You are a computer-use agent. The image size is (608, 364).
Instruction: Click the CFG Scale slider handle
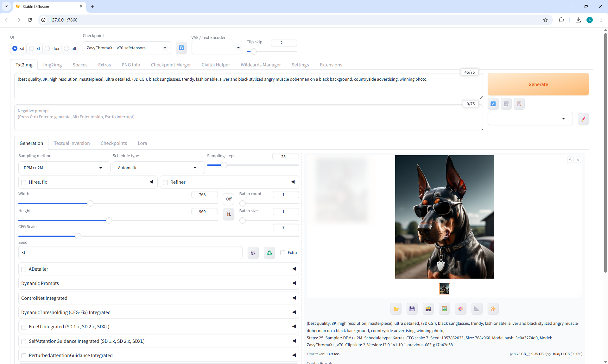(x=78, y=236)
